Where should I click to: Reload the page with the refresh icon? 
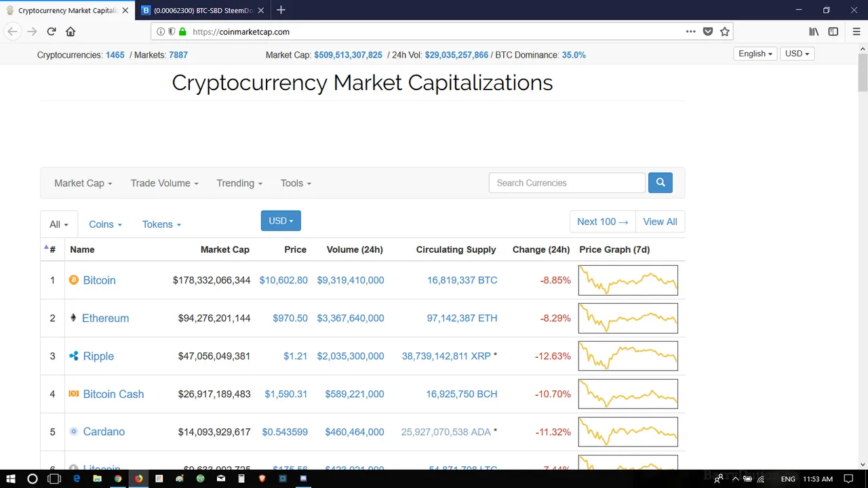(52, 31)
